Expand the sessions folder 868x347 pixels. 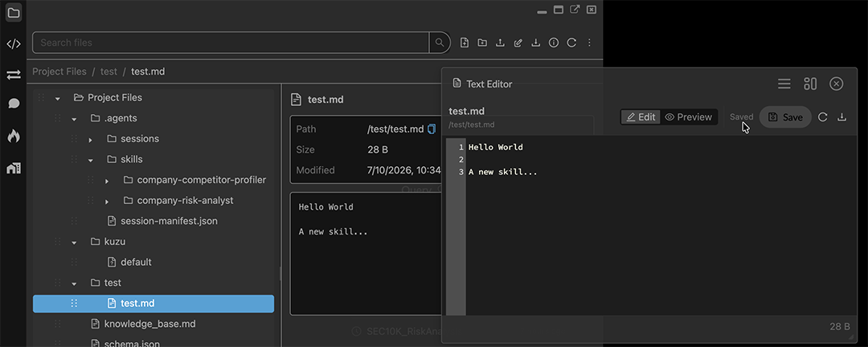91,140
